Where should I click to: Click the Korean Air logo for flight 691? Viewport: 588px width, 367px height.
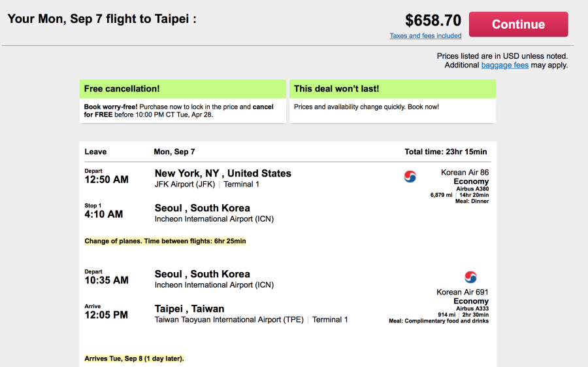(x=470, y=277)
